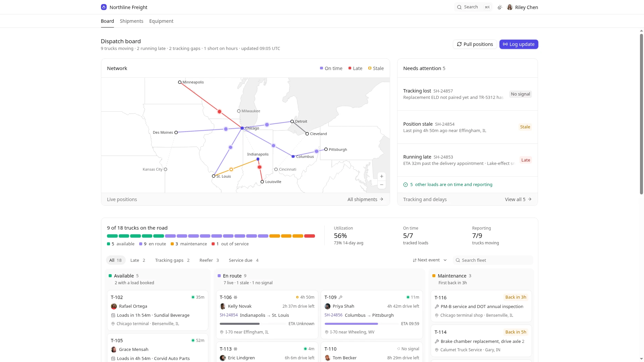Click the Chicago hub node on map
Image resolution: width=644 pixels, height=362 pixels.
[x=242, y=128]
